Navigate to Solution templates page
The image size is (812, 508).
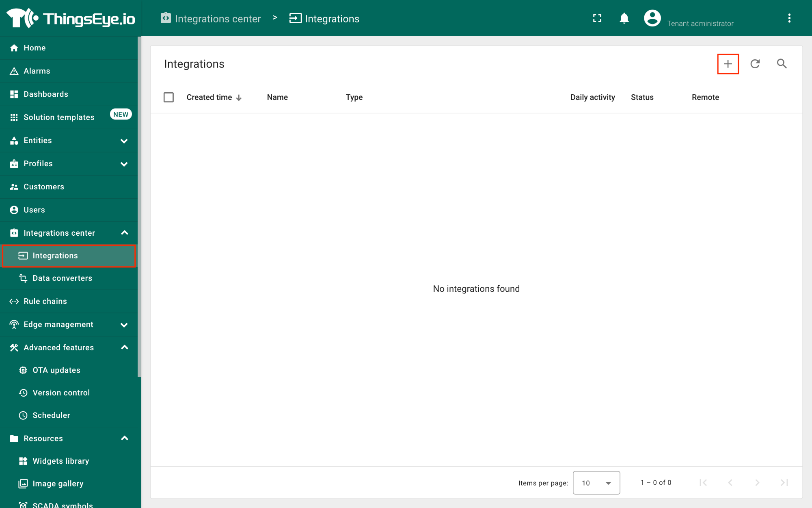click(58, 117)
